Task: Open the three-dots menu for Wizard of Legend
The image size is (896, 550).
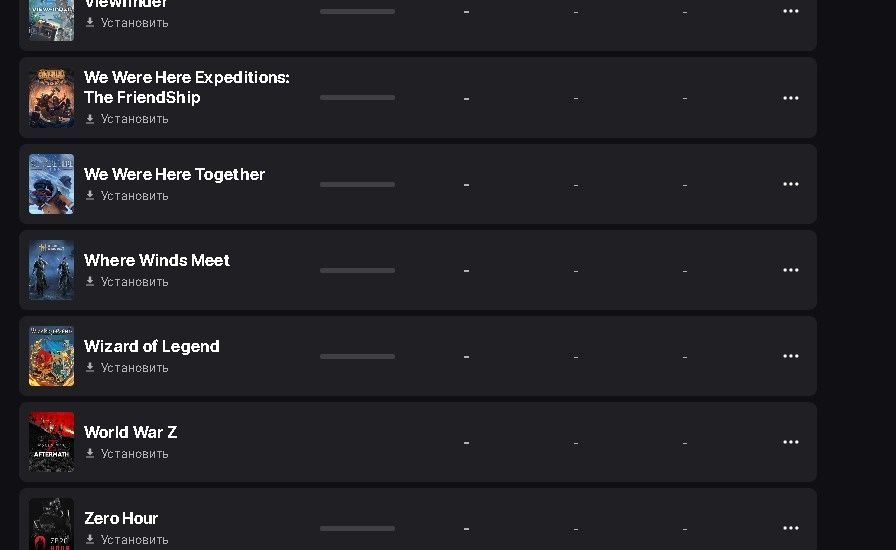Action: pyautogui.click(x=790, y=356)
